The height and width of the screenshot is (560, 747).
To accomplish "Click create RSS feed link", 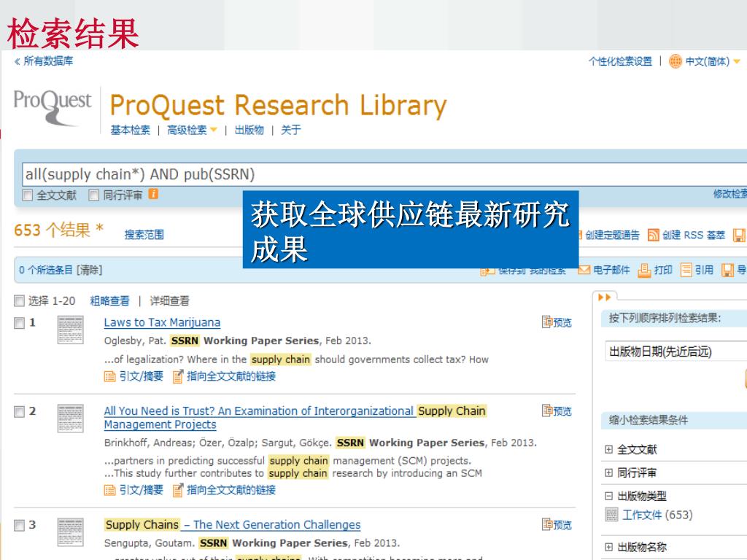I will pyautogui.click(x=694, y=235).
